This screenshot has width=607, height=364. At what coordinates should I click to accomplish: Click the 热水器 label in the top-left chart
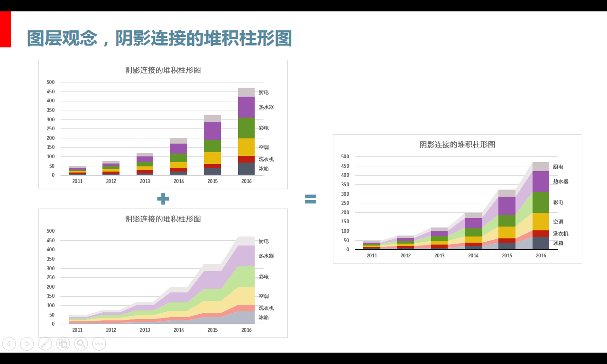coord(267,107)
